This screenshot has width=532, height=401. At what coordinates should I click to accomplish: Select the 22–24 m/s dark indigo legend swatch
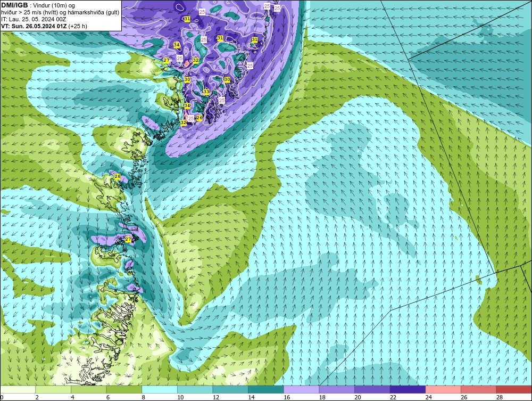tap(408, 389)
